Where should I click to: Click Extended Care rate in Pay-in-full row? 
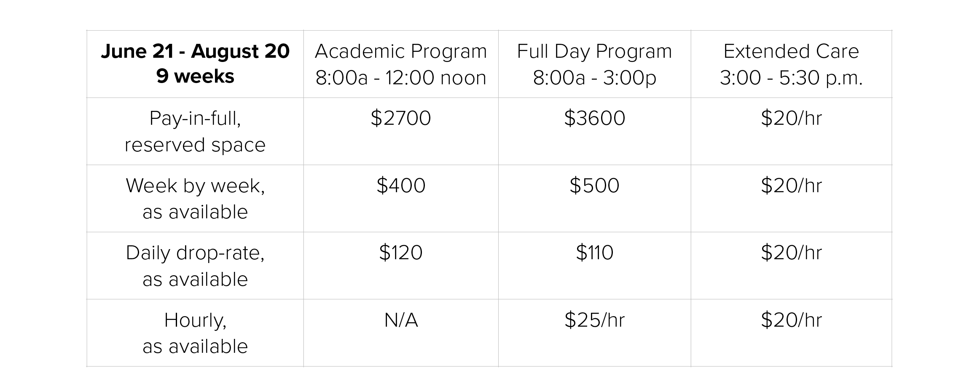[x=791, y=118]
